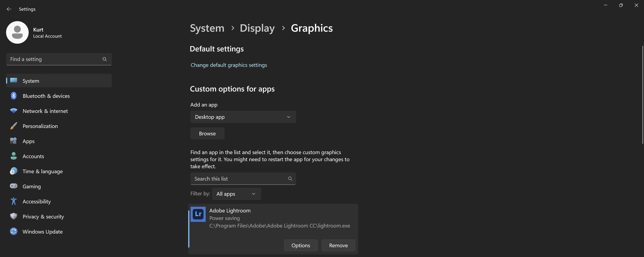644x257 pixels.
Task: Click the Accessibility figure icon
Action: pyautogui.click(x=13, y=201)
